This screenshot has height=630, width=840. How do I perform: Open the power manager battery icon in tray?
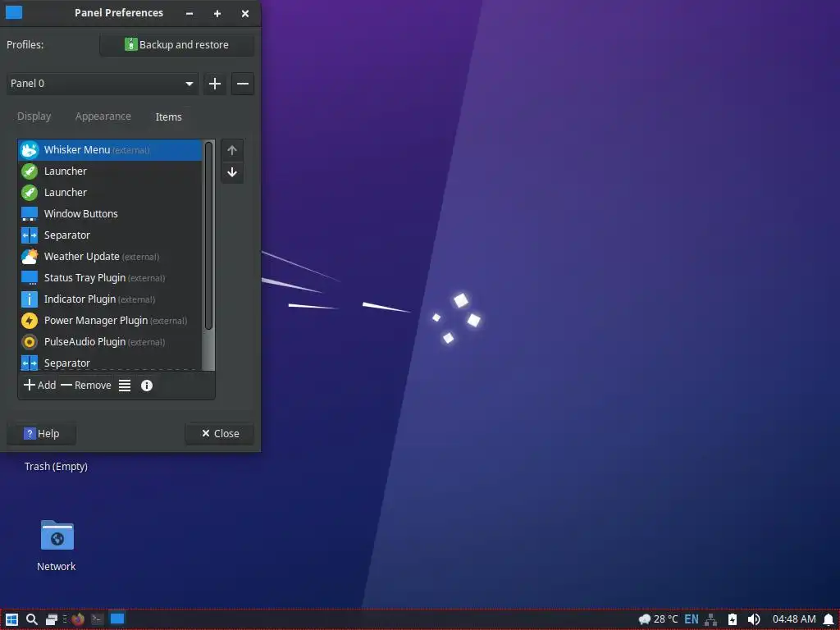pos(733,620)
